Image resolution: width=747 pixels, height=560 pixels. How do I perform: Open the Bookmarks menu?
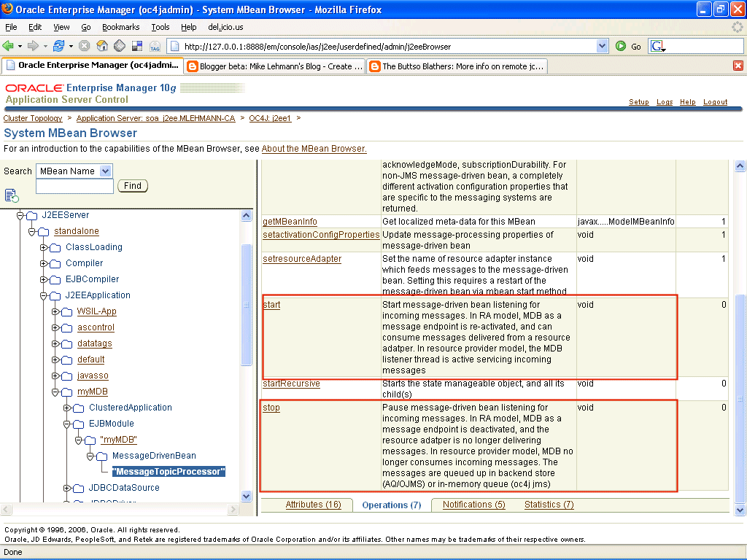[x=120, y=27]
